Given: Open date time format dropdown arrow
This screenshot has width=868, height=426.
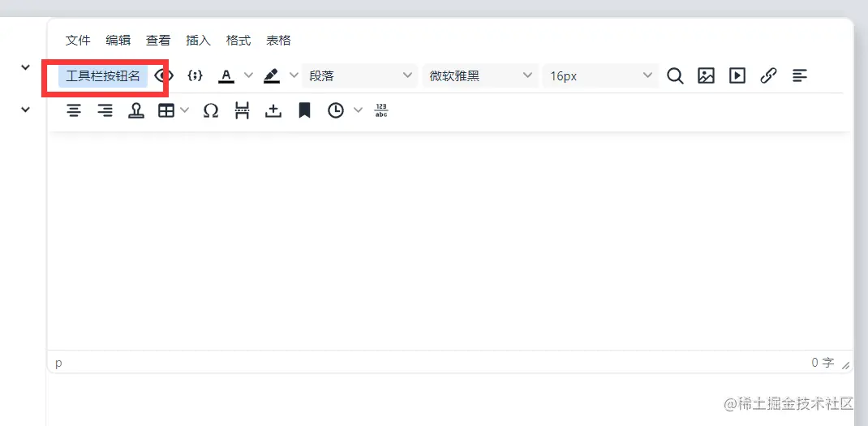Looking at the screenshot, I should [x=359, y=110].
